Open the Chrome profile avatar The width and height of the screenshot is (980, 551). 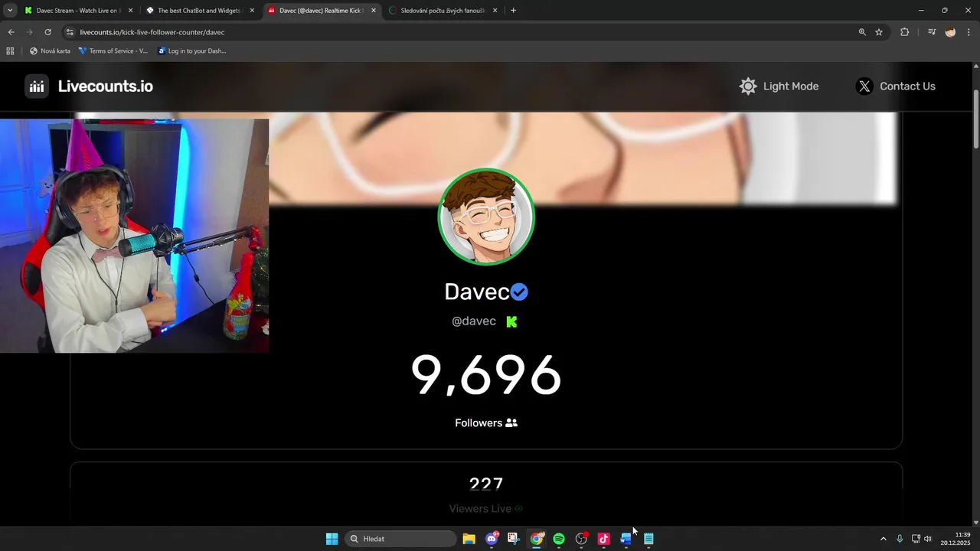tap(950, 32)
